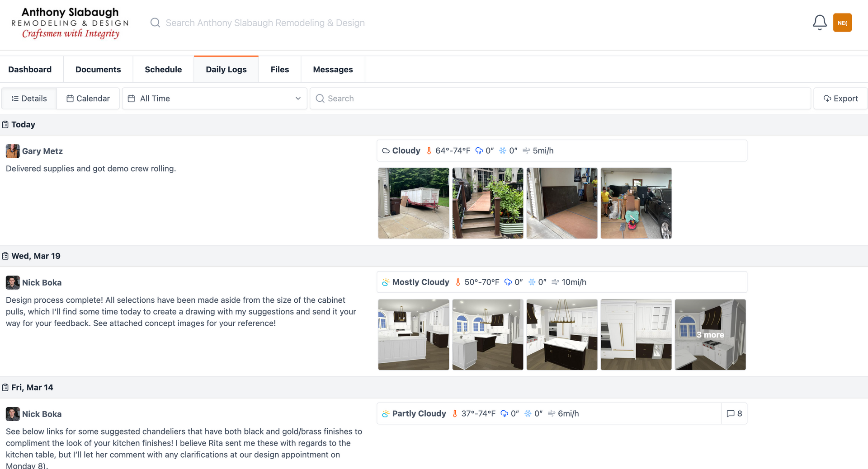
Task: Click the thermometer icon for 37°-74°F
Action: (x=455, y=414)
